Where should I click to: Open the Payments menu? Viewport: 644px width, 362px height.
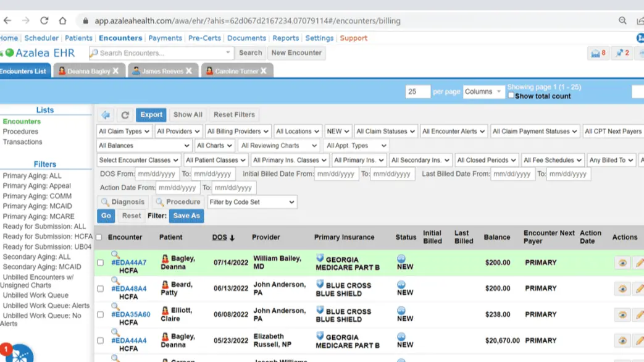pyautogui.click(x=165, y=38)
